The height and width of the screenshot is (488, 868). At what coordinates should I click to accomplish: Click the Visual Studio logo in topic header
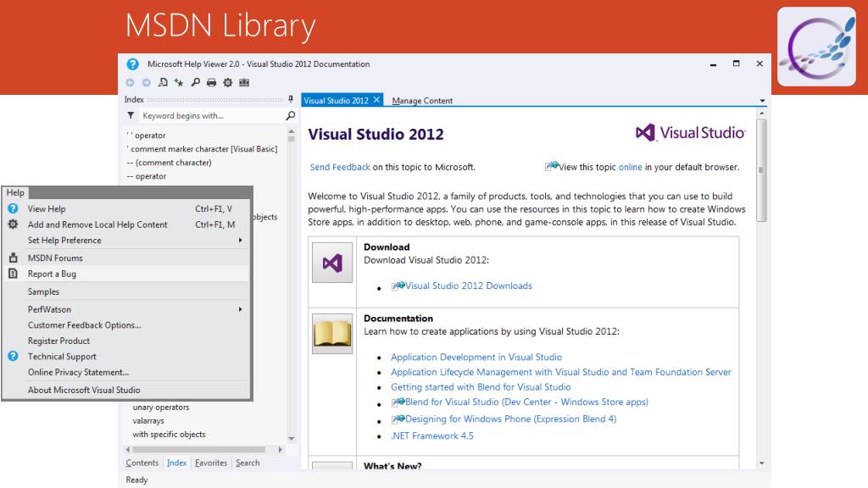pos(690,133)
